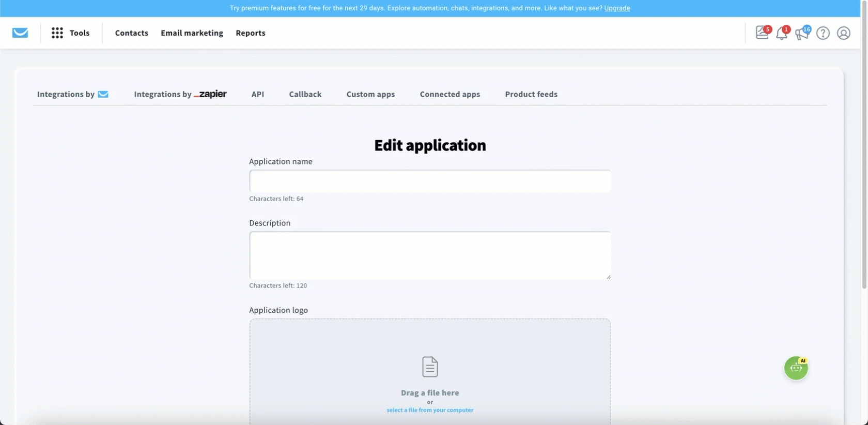The image size is (868, 425).
Task: Click the Upgrade link in banner
Action: click(x=617, y=8)
